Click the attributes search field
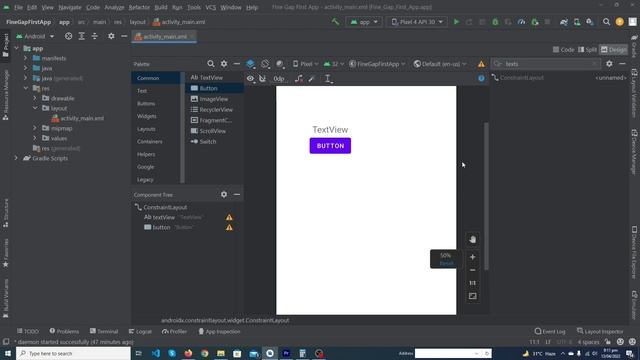This screenshot has height=360, width=640. pyautogui.click(x=546, y=64)
